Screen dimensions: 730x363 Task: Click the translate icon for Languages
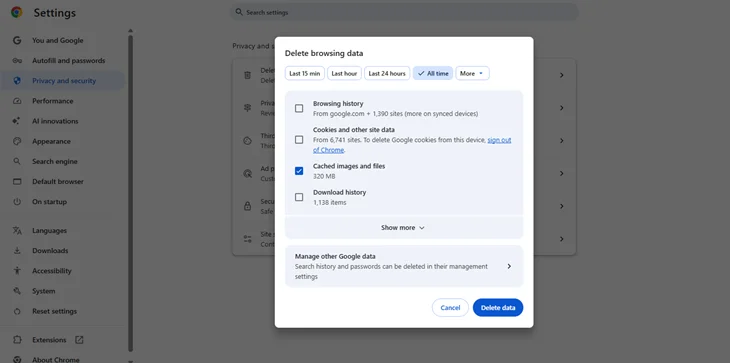click(x=17, y=230)
